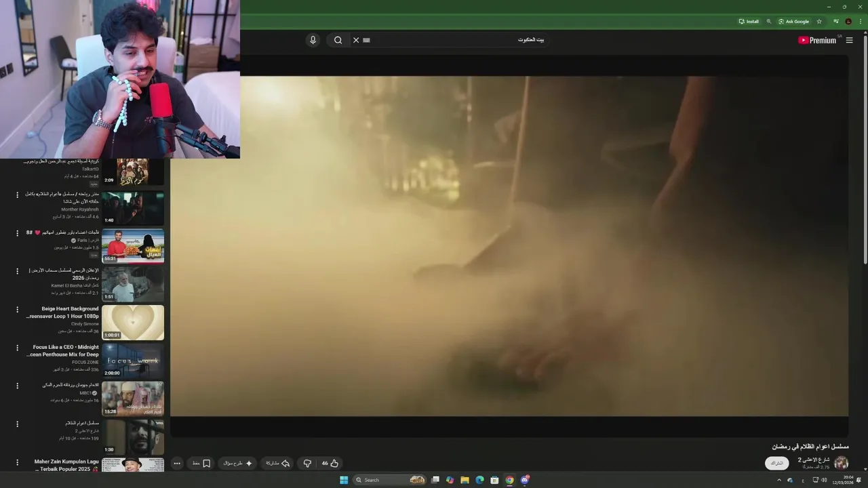Viewport: 868px width, 488px height.
Task: Bookmark this page with the star icon
Action: click(819, 21)
